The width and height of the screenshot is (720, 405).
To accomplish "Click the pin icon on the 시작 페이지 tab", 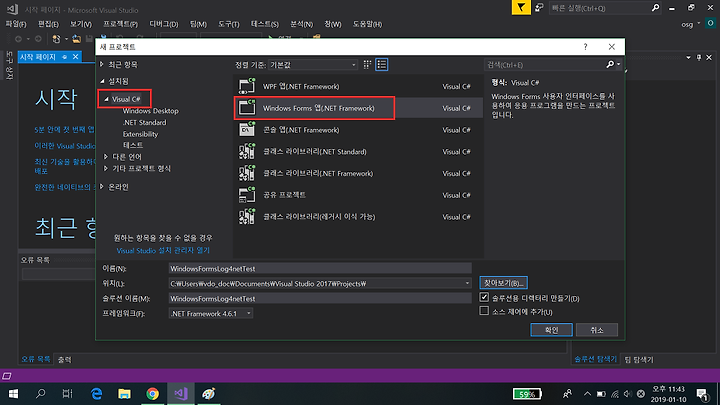I will [x=64, y=57].
